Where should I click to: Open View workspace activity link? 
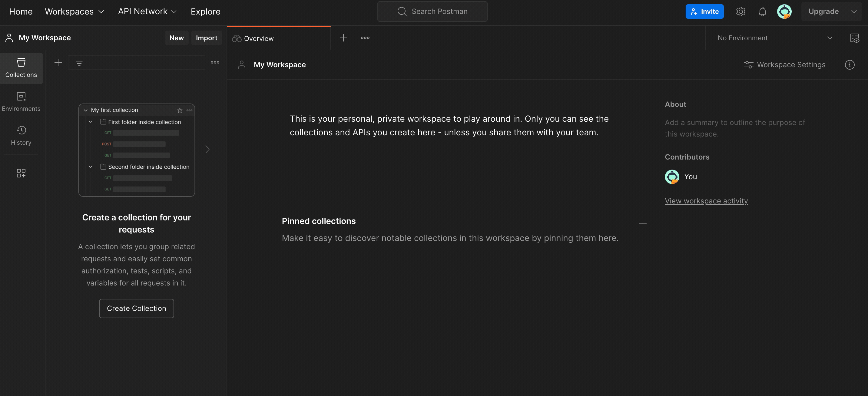[x=706, y=201]
